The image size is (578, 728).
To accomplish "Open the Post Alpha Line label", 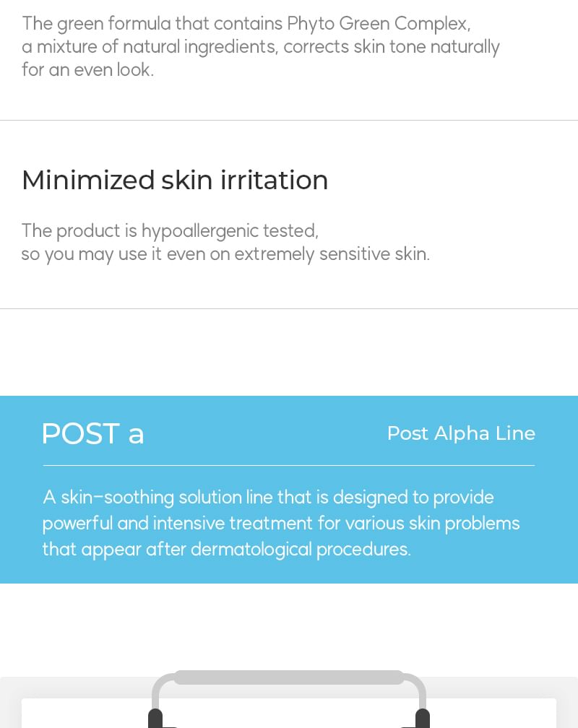I will (x=461, y=433).
